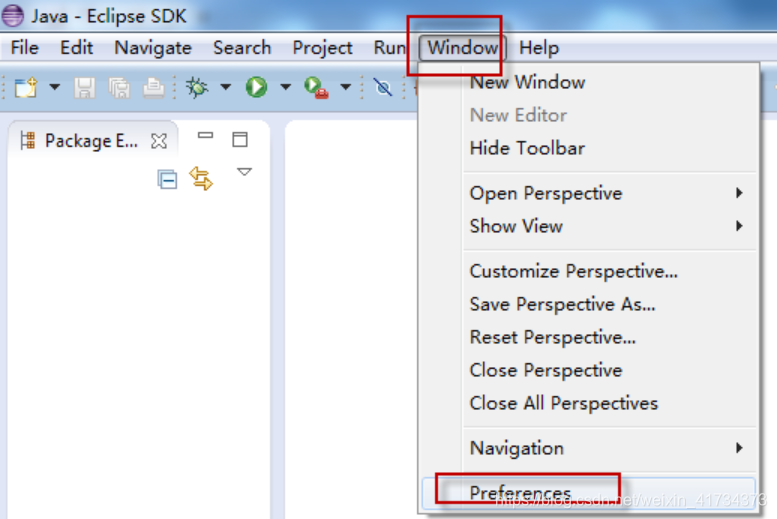This screenshot has width=777, height=519.
Task: Select the Package Explorer view tab
Action: (92, 141)
